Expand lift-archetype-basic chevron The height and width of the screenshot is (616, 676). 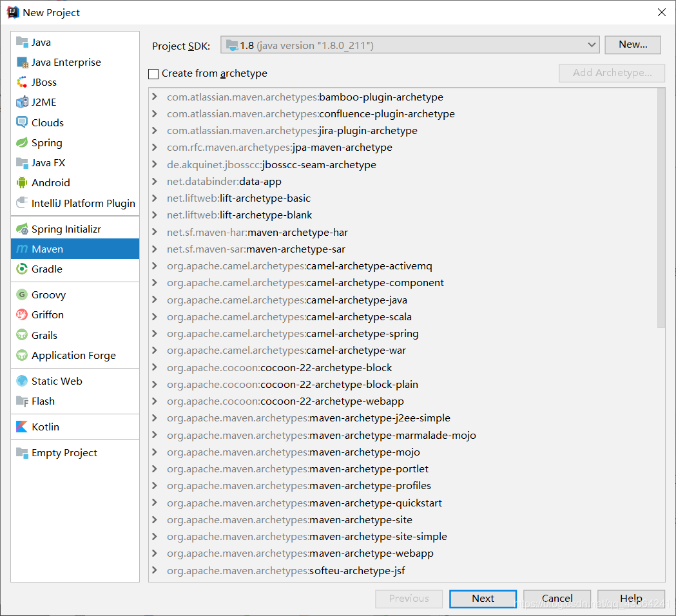(x=155, y=198)
